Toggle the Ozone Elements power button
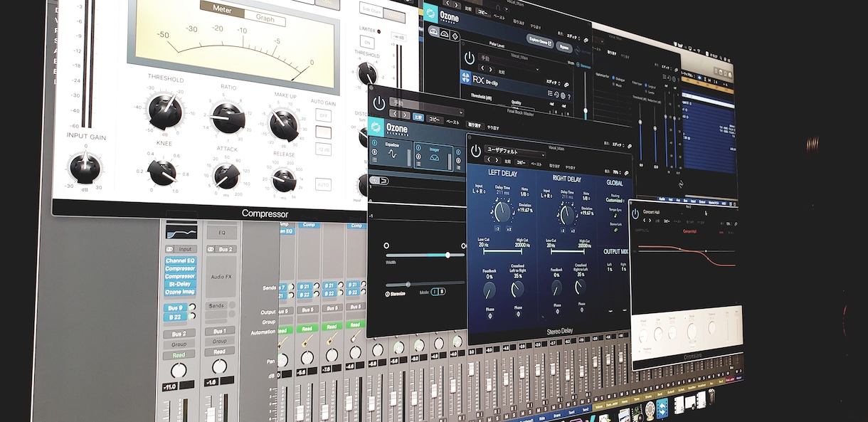868x422 pixels. 379,101
